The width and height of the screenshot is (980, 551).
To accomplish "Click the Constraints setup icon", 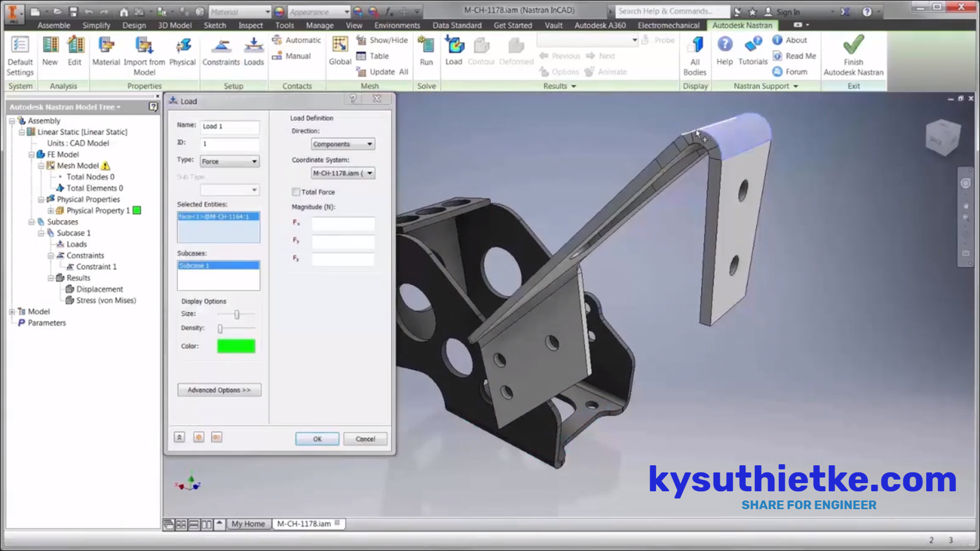I will click(222, 51).
